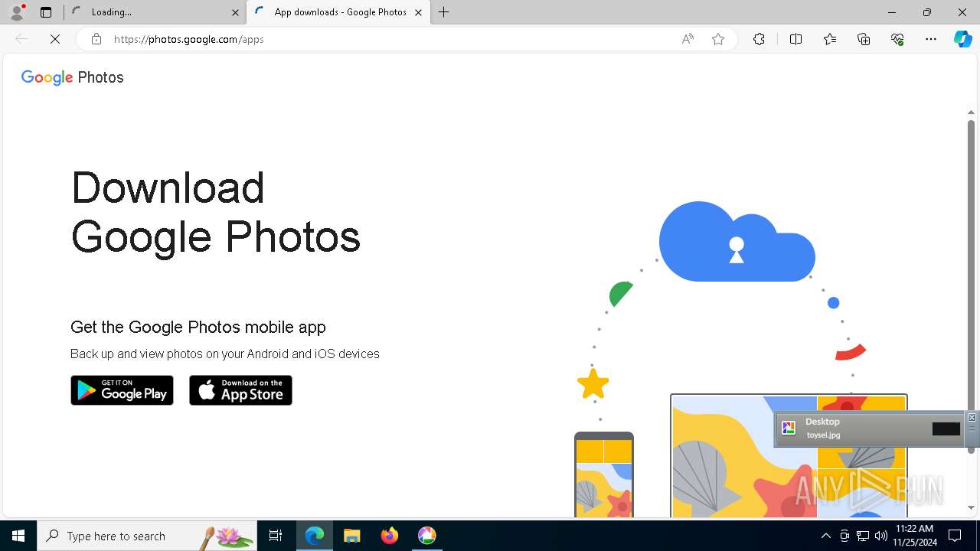Stop loading the page
The height and width of the screenshot is (551, 980).
55,39
